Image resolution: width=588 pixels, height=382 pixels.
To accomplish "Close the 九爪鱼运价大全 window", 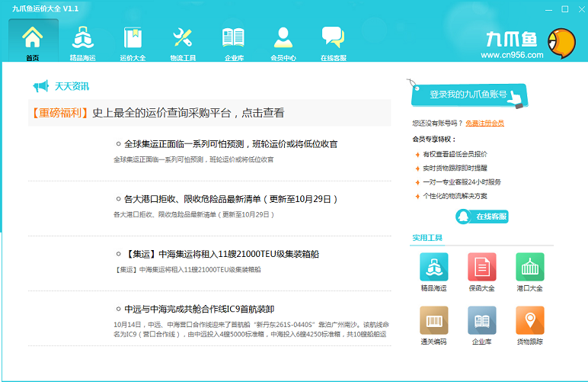I will pyautogui.click(x=582, y=9).
